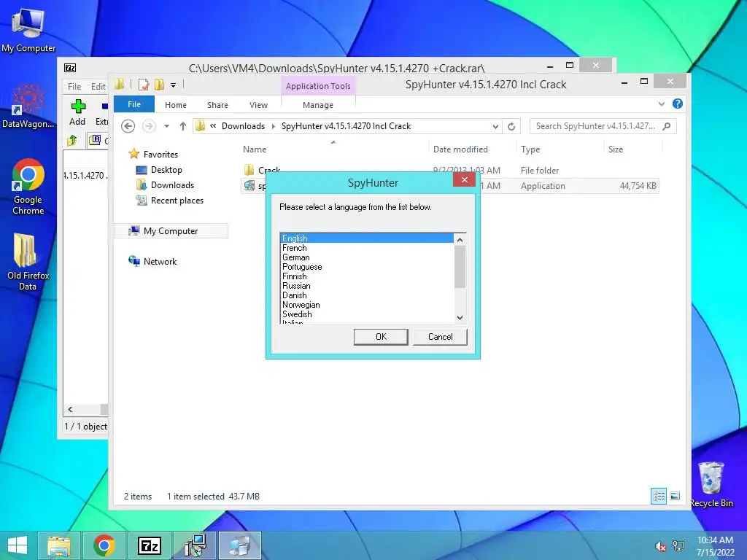This screenshot has height=560, width=747.
Task: Open DataWagon desktop shortcut
Action: [x=28, y=106]
